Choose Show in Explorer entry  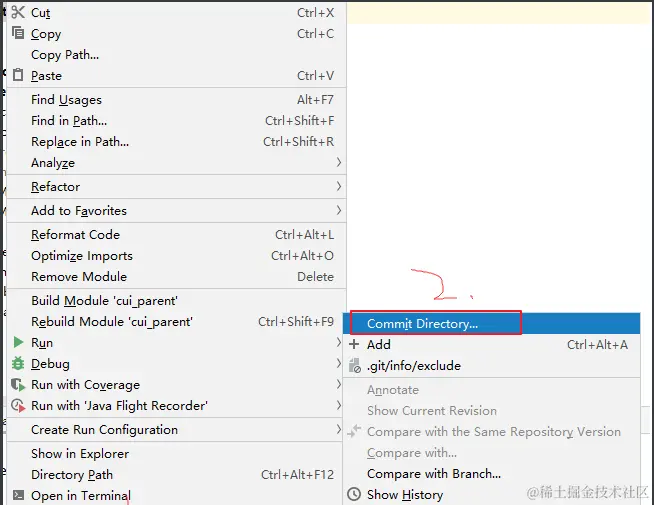coord(80,454)
